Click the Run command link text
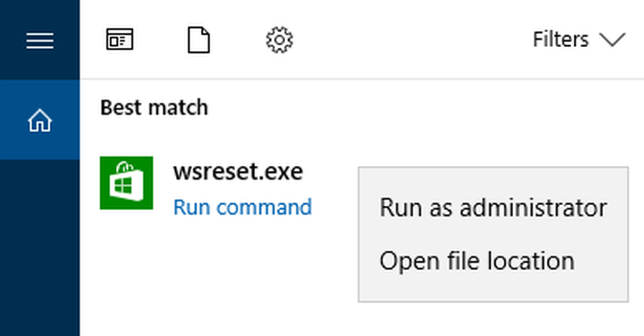The height and width of the screenshot is (336, 644). pos(242,208)
